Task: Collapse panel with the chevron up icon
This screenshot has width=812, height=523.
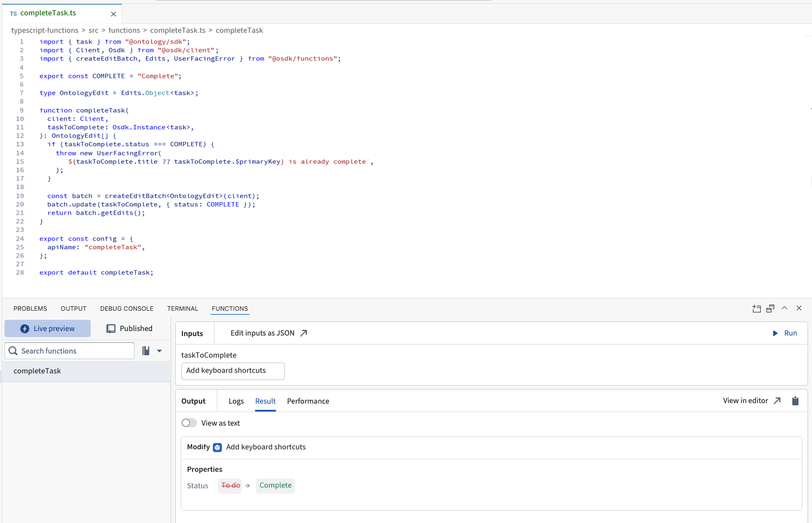Action: point(784,308)
